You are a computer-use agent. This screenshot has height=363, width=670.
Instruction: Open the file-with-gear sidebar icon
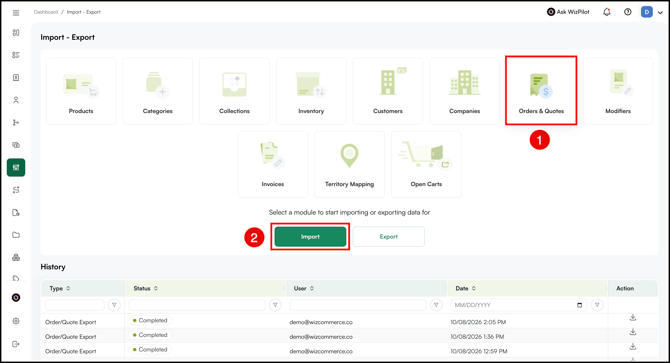[16, 213]
